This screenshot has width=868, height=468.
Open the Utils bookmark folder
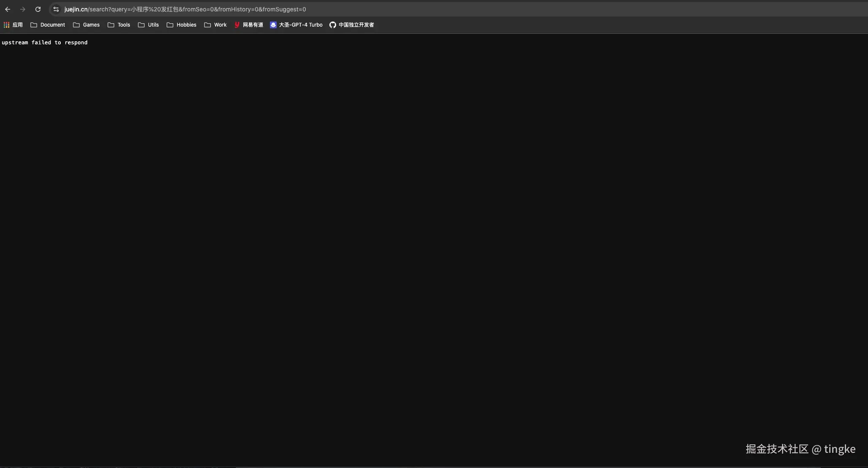(x=148, y=25)
